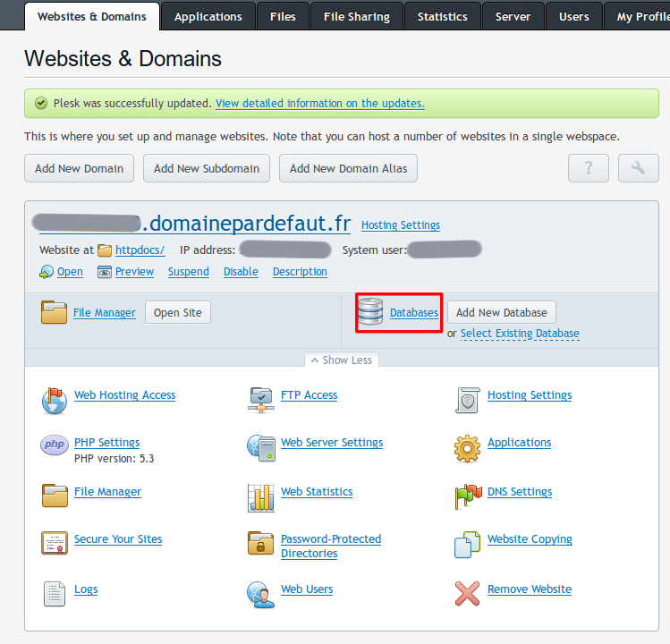Click the DNS Settings flags icon
Image resolution: width=670 pixels, height=644 pixels.
pos(469,496)
